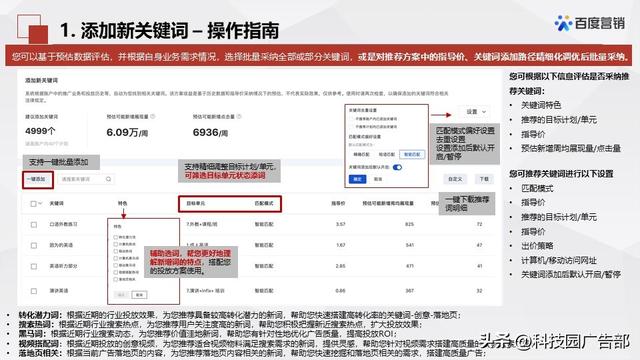Click the 下载 download button
This screenshot has height=360, width=640.
pyautogui.click(x=484, y=179)
